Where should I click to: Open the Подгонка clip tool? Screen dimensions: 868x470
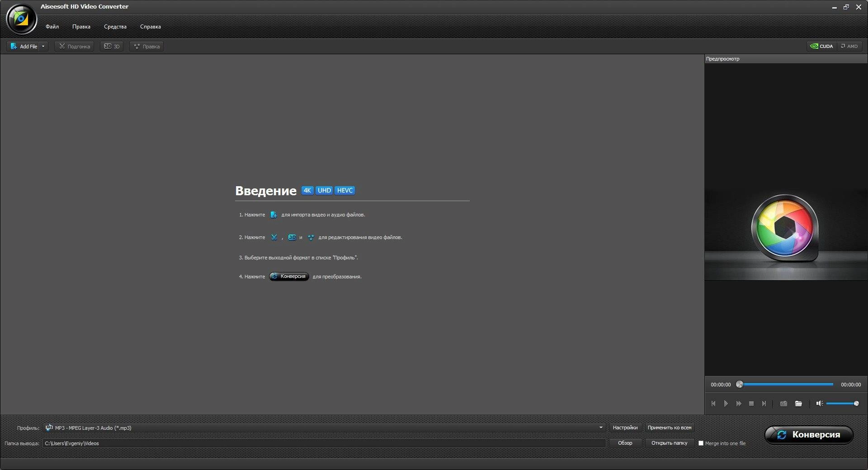pos(74,47)
